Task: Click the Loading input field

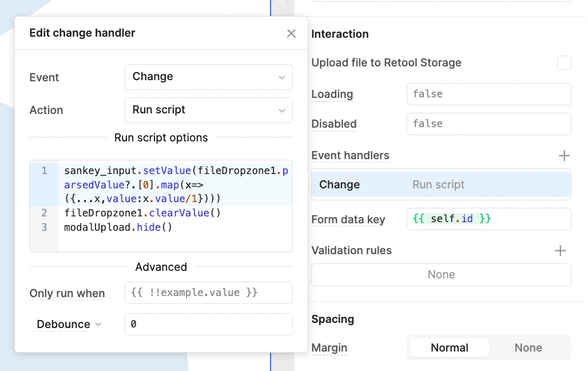Action: [488, 94]
